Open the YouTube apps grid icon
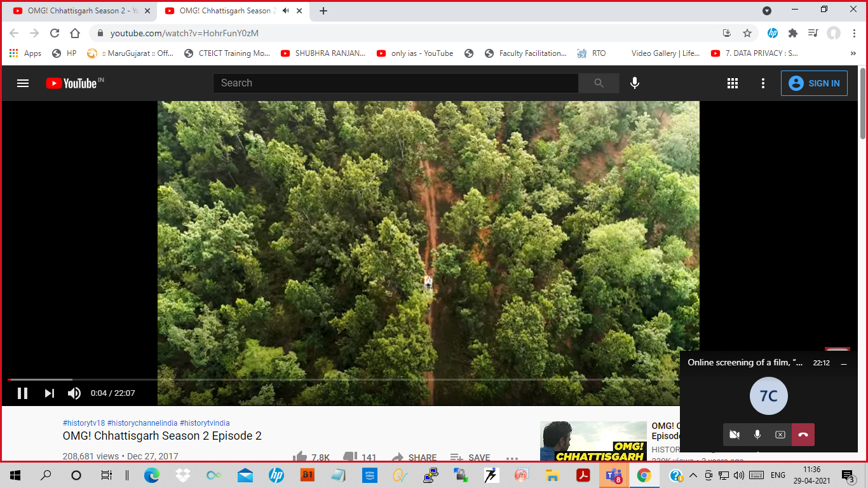This screenshot has height=488, width=868. pos(732,83)
